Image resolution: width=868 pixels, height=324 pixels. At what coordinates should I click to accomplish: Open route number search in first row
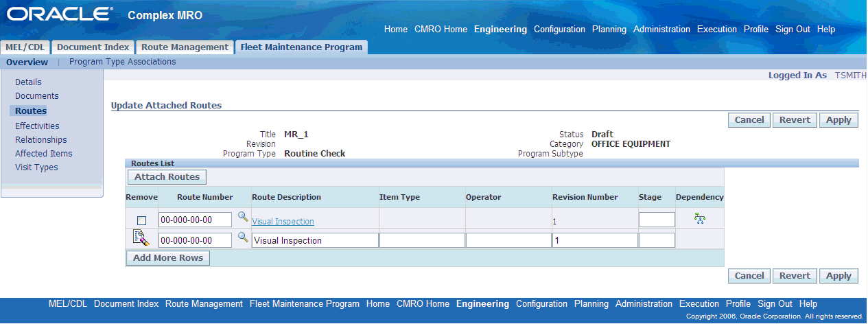tap(243, 217)
